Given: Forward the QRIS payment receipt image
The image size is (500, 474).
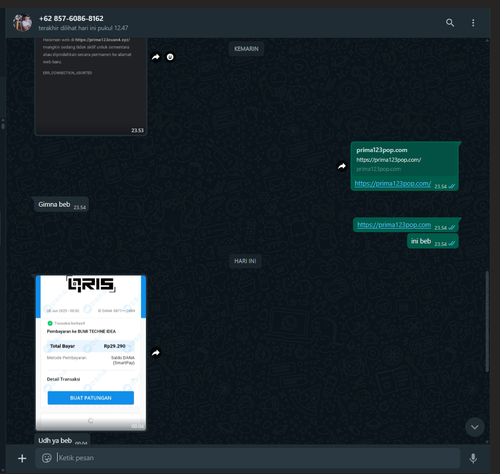Looking at the screenshot, I should click(x=156, y=353).
